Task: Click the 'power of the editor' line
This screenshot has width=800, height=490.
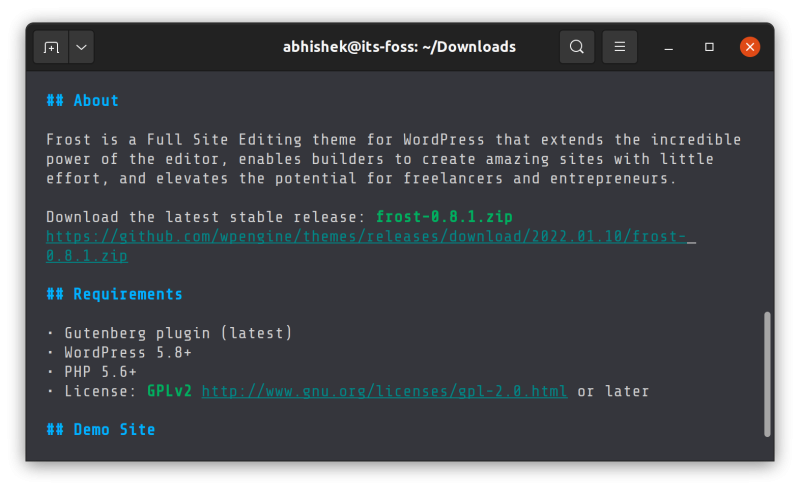Action: coord(380,159)
